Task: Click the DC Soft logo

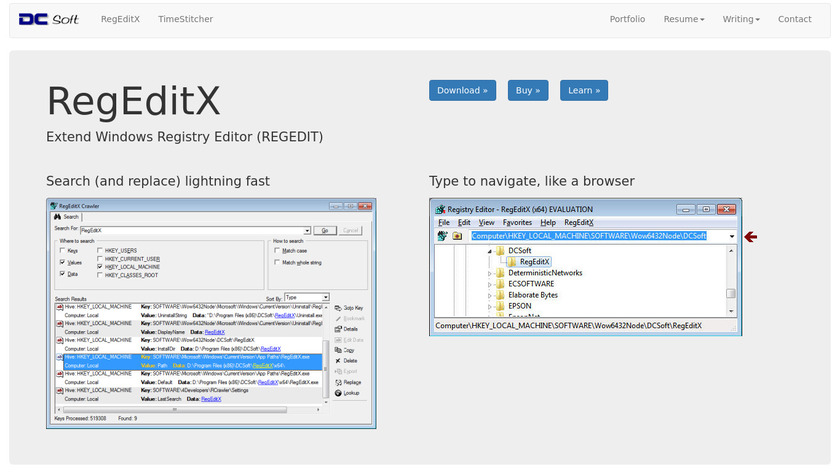Action: 49,19
